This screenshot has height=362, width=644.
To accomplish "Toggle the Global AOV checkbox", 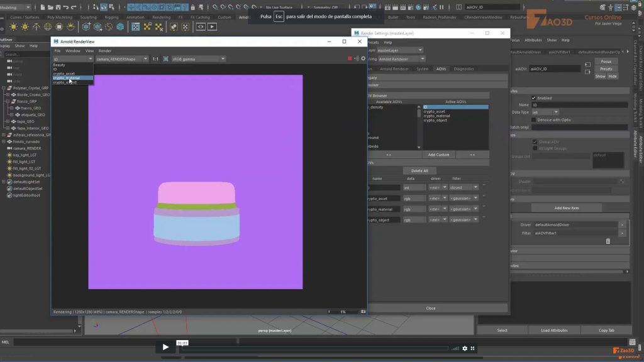I will 535,142.
